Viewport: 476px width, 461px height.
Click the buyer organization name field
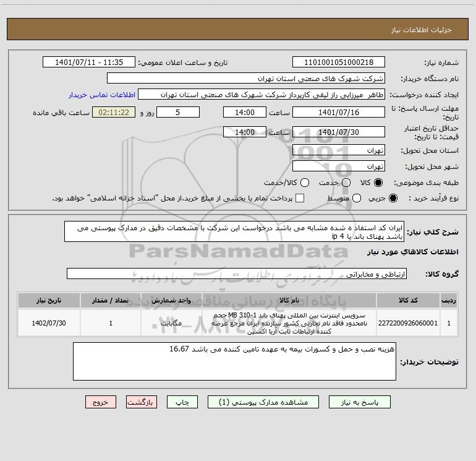click(246, 79)
